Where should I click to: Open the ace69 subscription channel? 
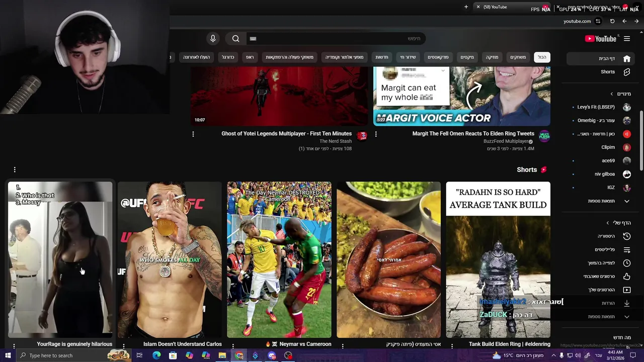601,161
